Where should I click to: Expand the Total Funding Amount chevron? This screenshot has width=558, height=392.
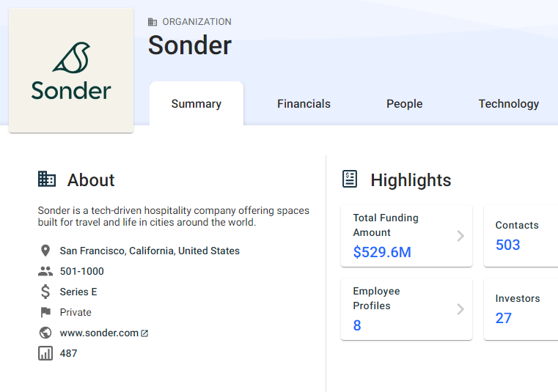[460, 236]
